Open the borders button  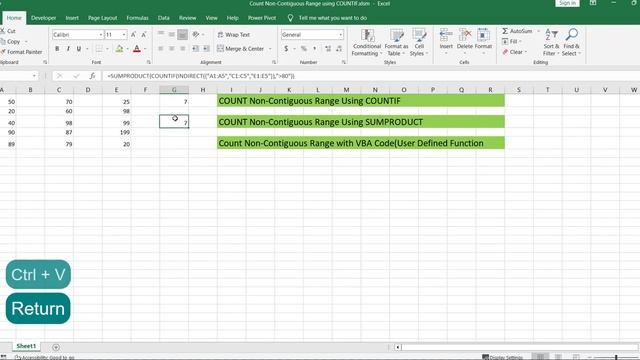pos(99,49)
